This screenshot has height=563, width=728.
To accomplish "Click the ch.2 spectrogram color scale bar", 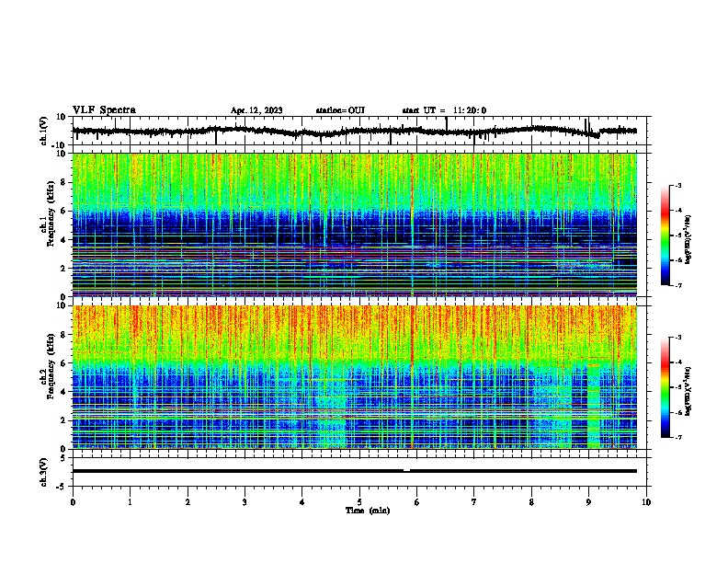I will [665, 387].
